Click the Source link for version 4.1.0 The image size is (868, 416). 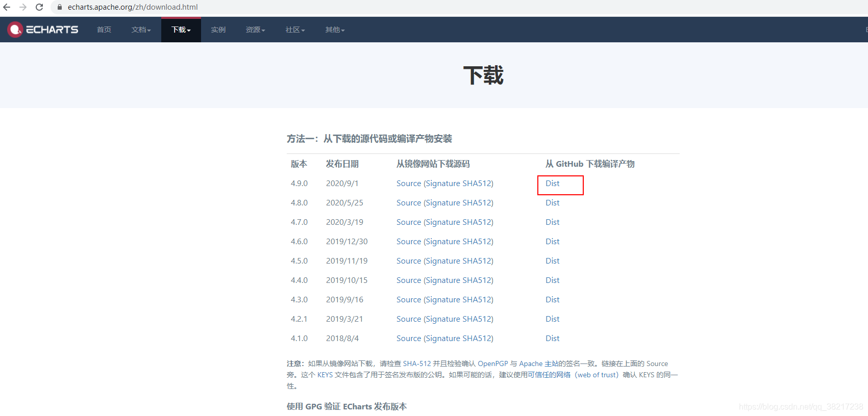click(409, 339)
